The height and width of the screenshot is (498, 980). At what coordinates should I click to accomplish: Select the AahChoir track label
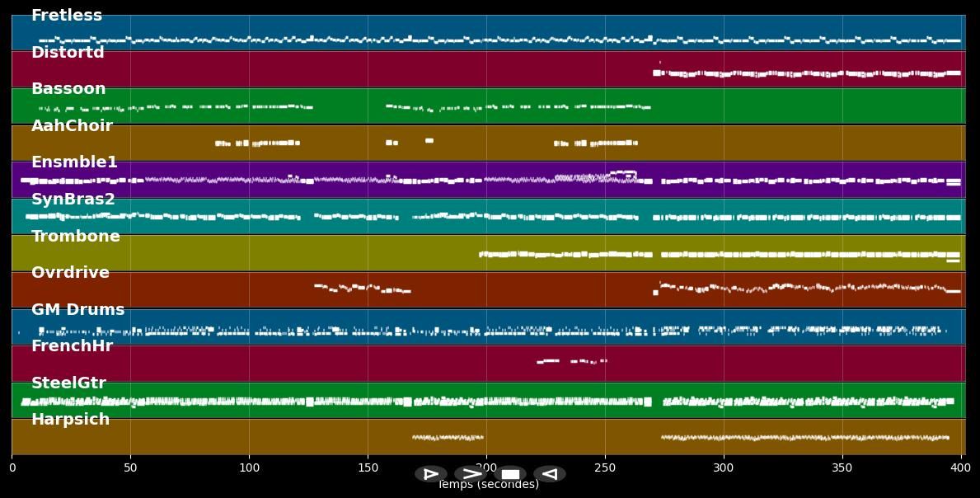pos(72,126)
